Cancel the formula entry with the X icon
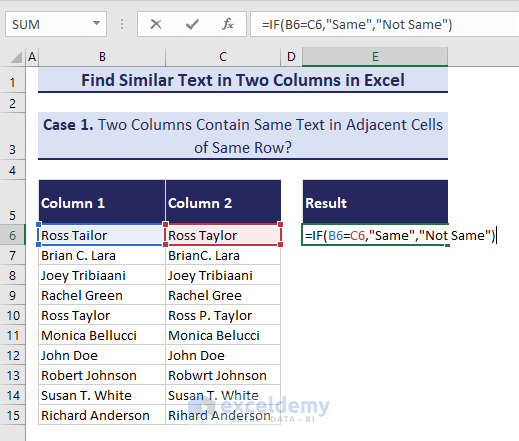 (x=156, y=24)
